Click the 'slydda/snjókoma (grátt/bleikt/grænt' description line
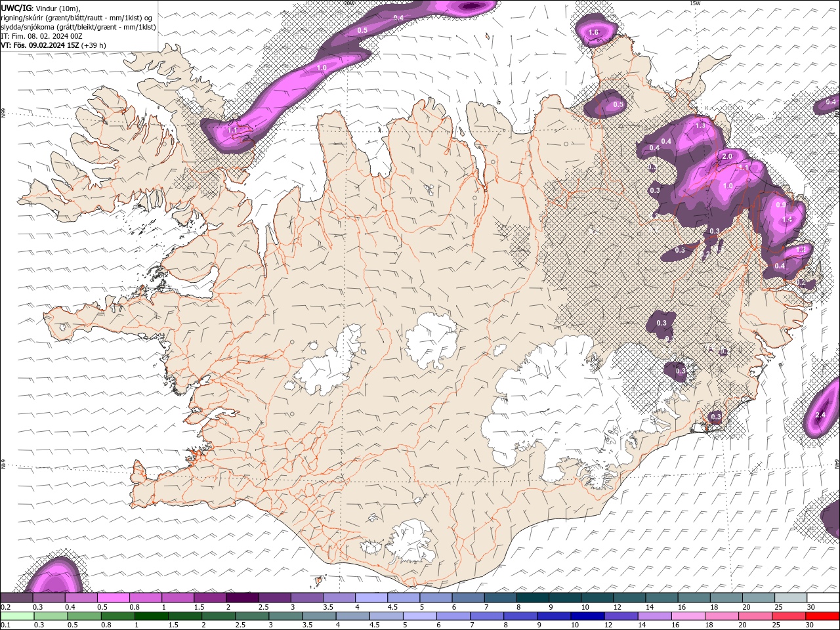The image size is (840, 630). click(x=78, y=27)
